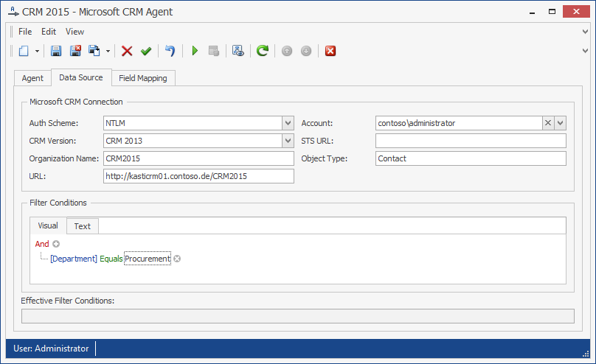Switch to the Field Mapping tab
Screen dimensions: 596x364
(143, 78)
